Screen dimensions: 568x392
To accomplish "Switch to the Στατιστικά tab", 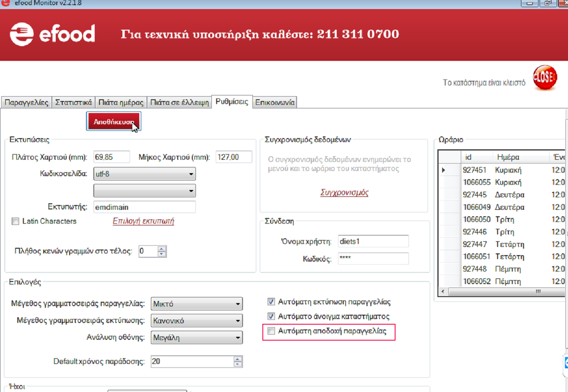I will pyautogui.click(x=73, y=103).
